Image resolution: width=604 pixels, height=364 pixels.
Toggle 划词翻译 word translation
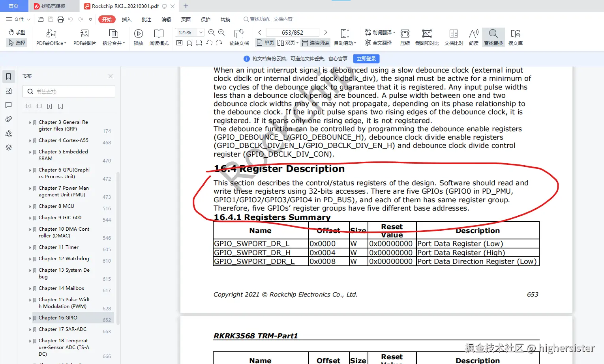click(x=380, y=32)
